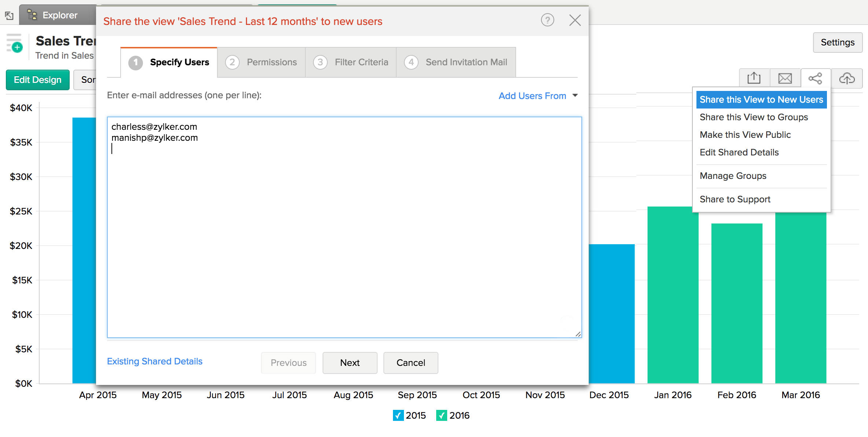This screenshot has width=868, height=437.
Task: Uncheck the 2016 legend checkbox
Action: (441, 415)
